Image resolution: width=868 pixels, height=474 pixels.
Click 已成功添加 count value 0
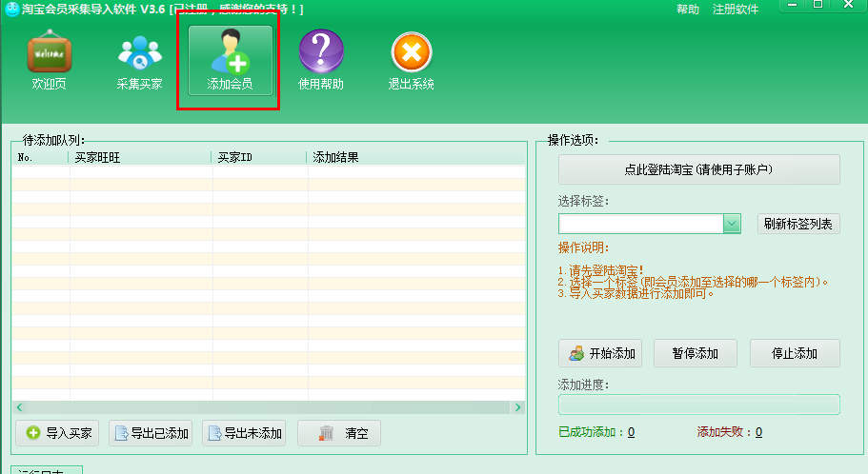631,432
